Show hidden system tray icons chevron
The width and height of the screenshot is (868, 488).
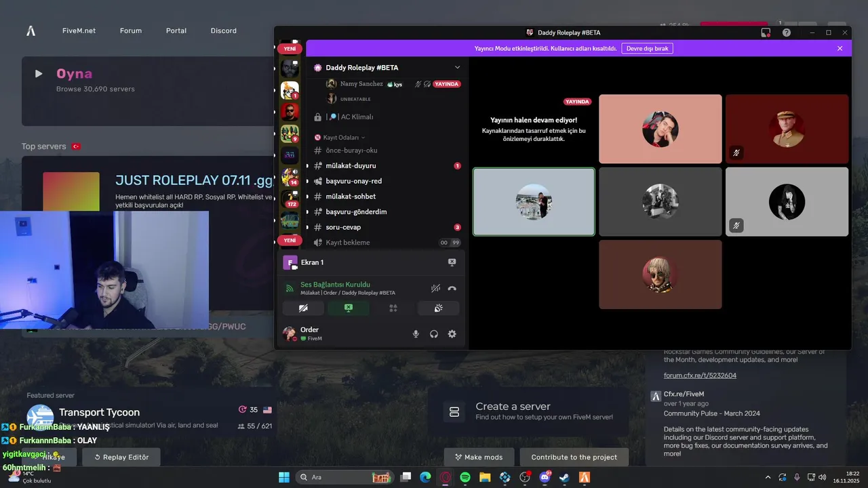[768, 477]
